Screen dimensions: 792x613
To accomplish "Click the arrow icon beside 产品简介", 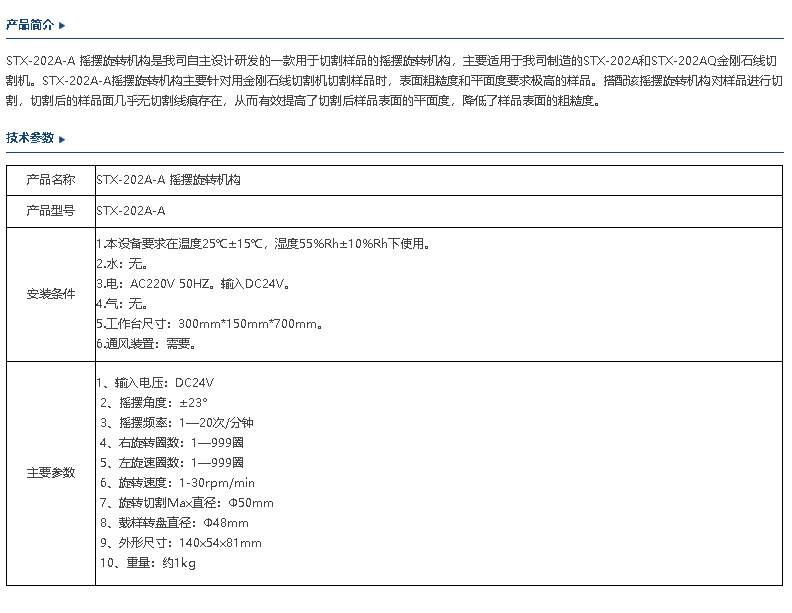I will point(62,26).
